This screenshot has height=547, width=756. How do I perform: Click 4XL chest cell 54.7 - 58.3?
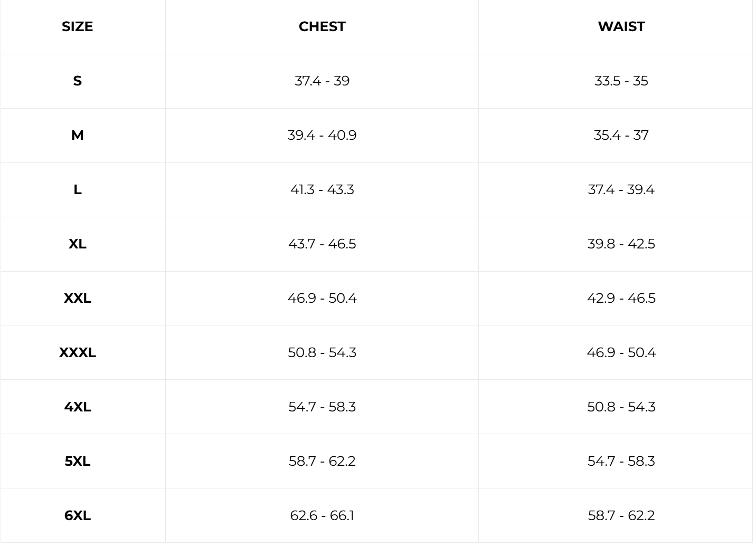pyautogui.click(x=322, y=407)
